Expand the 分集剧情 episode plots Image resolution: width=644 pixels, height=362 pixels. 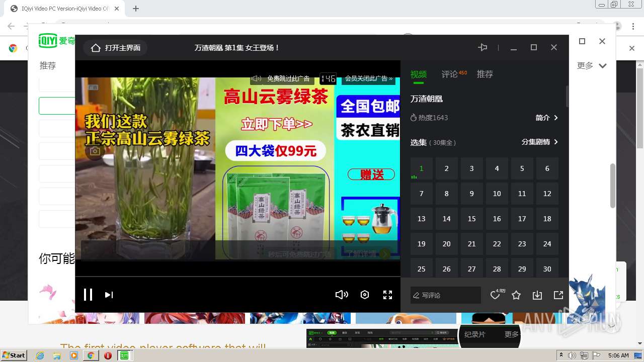coord(540,142)
